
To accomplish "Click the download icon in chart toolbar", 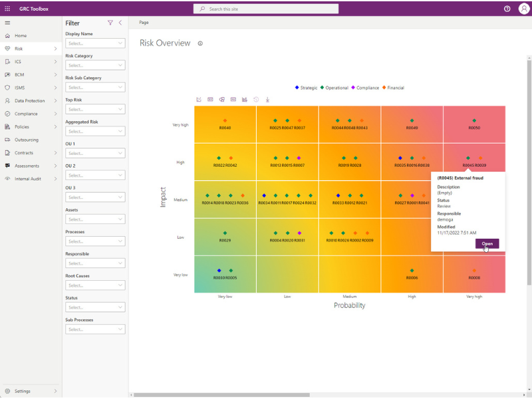I will pyautogui.click(x=267, y=100).
